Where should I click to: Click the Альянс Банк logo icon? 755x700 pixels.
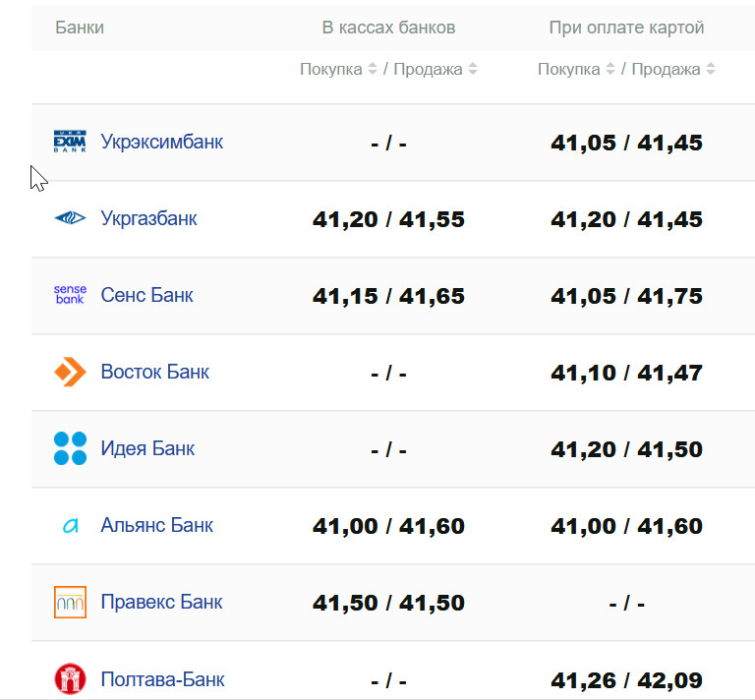pyautogui.click(x=70, y=526)
